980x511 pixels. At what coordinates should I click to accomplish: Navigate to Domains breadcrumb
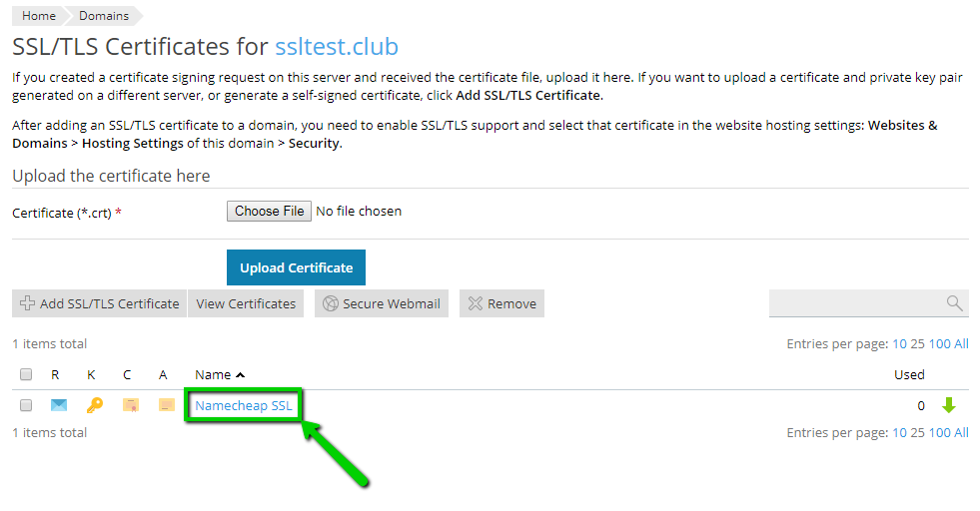tap(104, 16)
